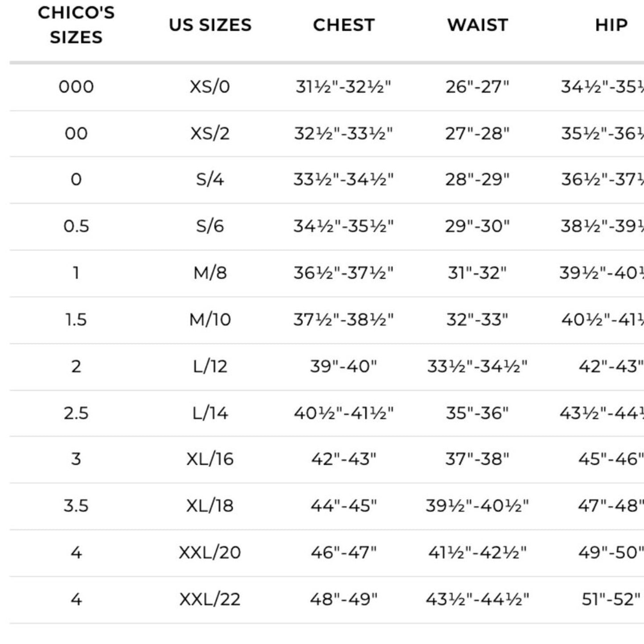Click the XXL/20 US size cell

210,553
